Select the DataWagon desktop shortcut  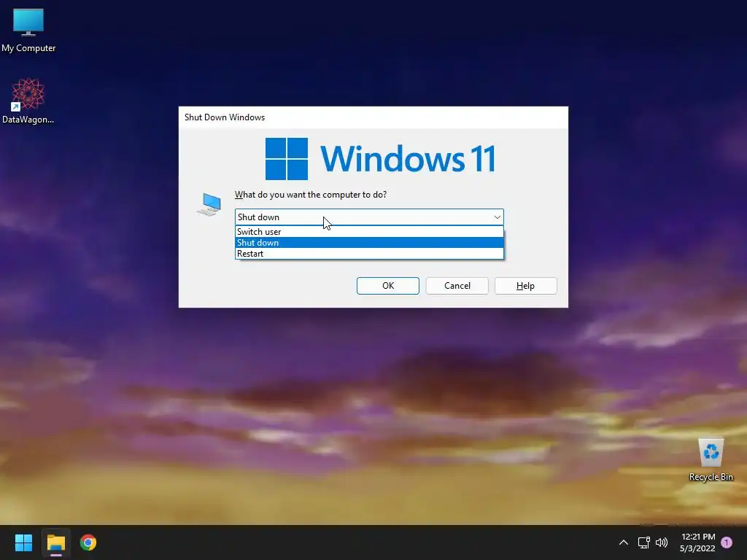(28, 101)
